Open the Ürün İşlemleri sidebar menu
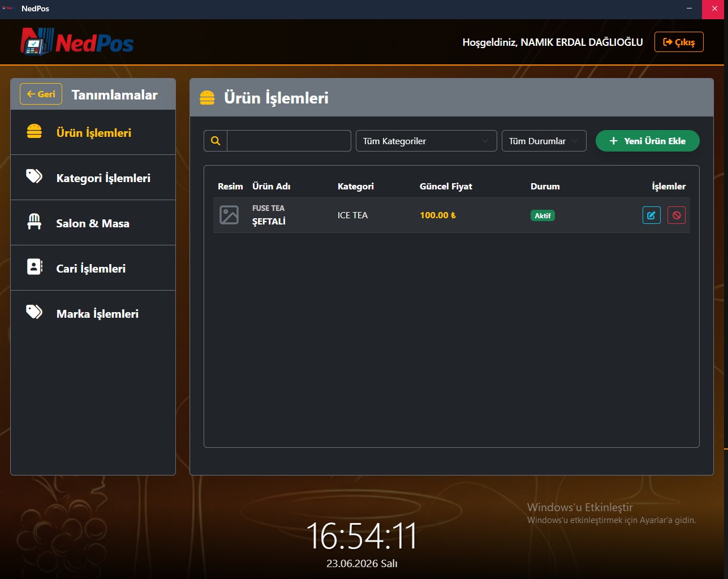 (93, 132)
